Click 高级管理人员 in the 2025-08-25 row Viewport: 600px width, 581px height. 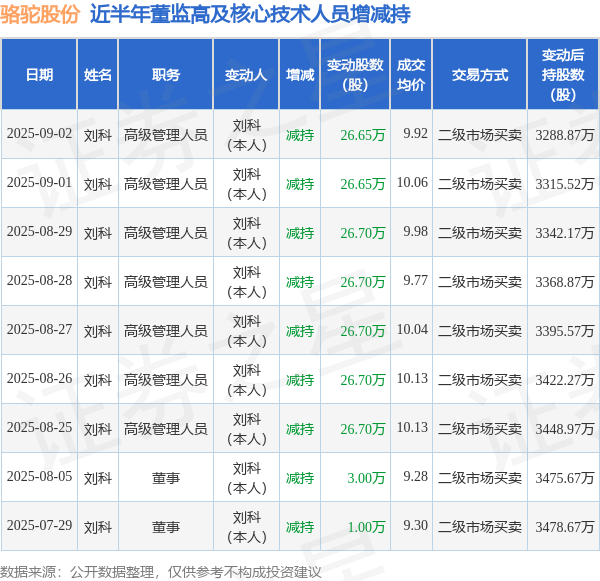pos(166,429)
